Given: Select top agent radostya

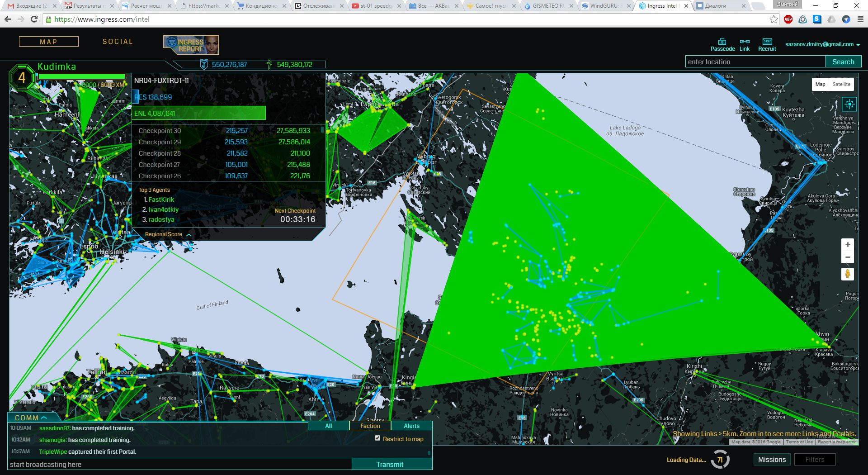Looking at the screenshot, I should [161, 219].
